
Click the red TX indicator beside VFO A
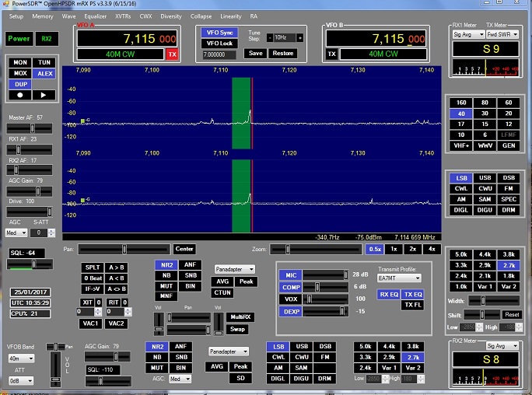click(172, 54)
